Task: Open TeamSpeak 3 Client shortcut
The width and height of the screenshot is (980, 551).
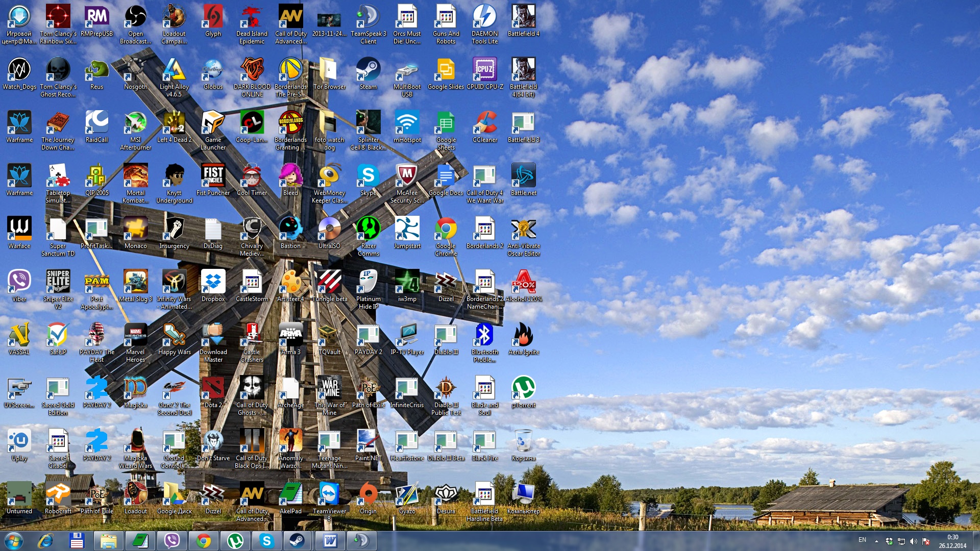Action: click(368, 24)
